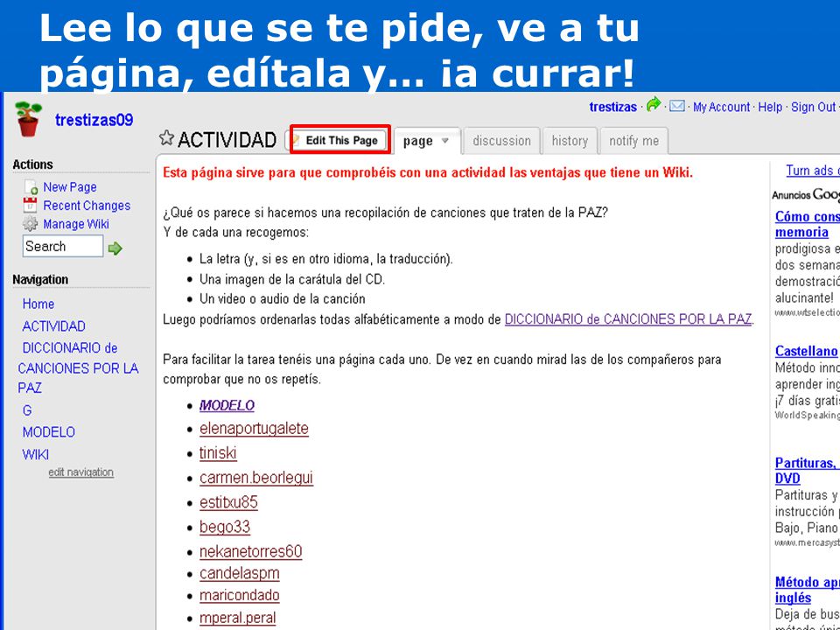Open tiniski page link

[x=218, y=453]
